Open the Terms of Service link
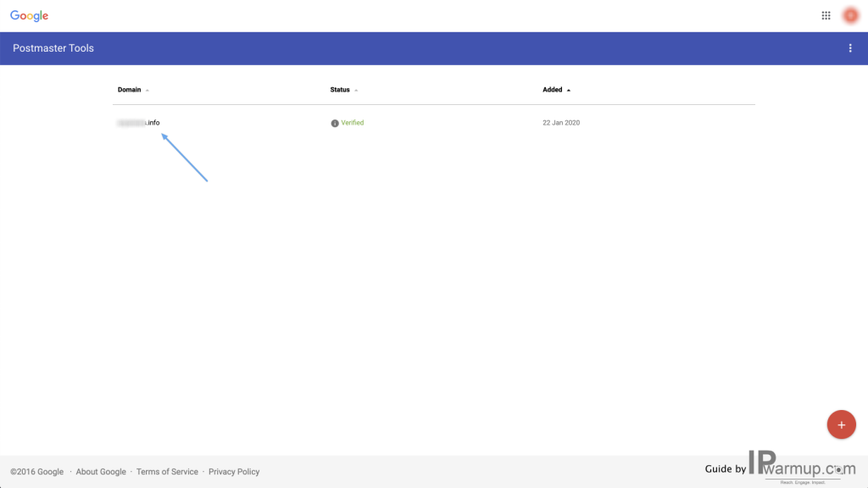 167,471
